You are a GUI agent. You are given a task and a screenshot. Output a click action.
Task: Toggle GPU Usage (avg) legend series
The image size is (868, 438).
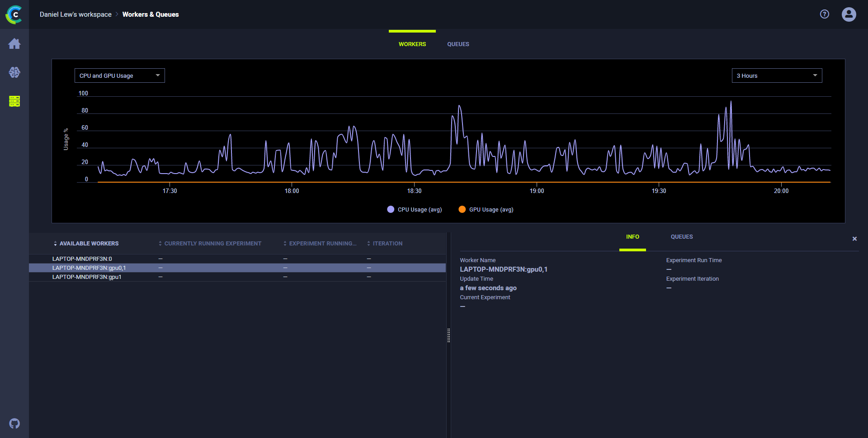pyautogui.click(x=486, y=210)
